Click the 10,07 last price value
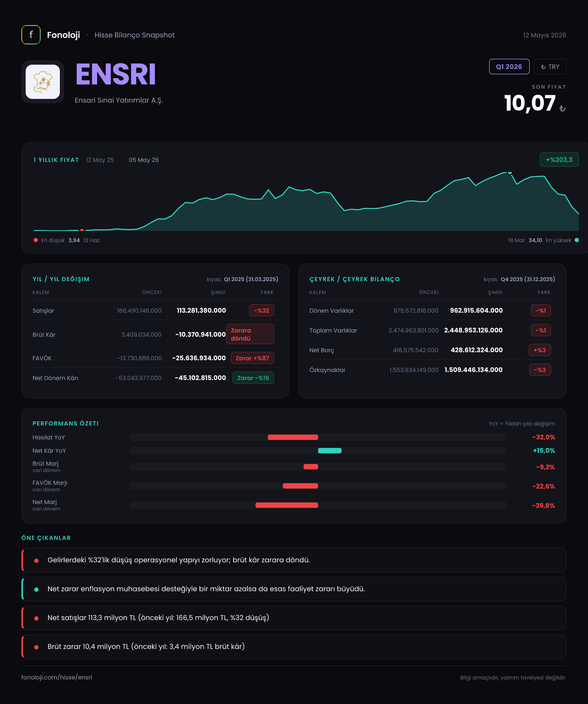This screenshot has height=704, width=588. [530, 103]
